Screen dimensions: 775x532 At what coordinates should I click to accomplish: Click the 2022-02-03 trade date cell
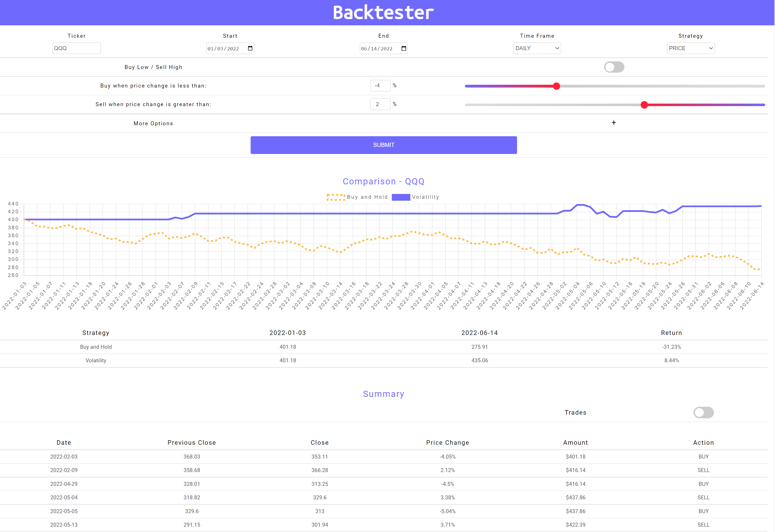[64, 457]
